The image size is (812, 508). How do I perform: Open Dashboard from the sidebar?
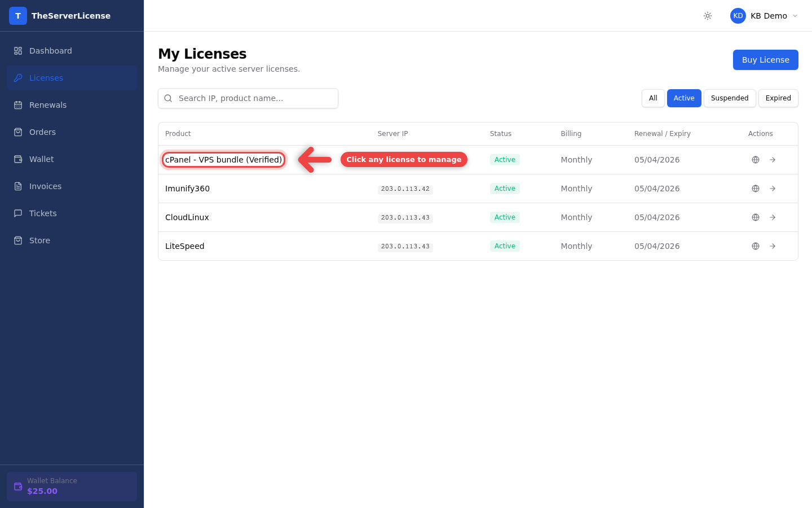click(x=72, y=51)
